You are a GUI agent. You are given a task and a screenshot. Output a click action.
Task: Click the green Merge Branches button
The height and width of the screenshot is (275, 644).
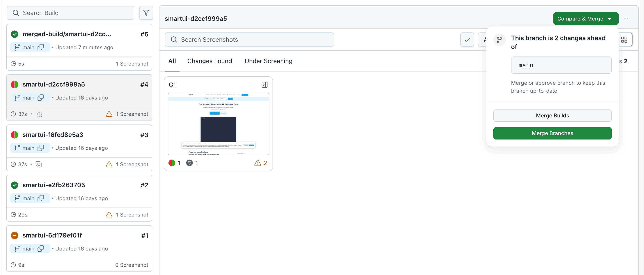(552, 133)
